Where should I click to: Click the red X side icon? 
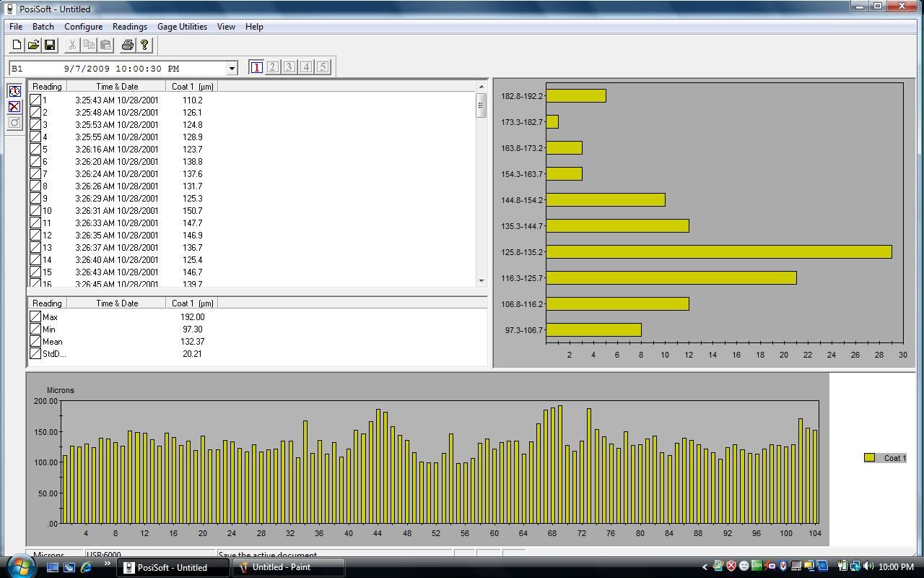[14, 107]
